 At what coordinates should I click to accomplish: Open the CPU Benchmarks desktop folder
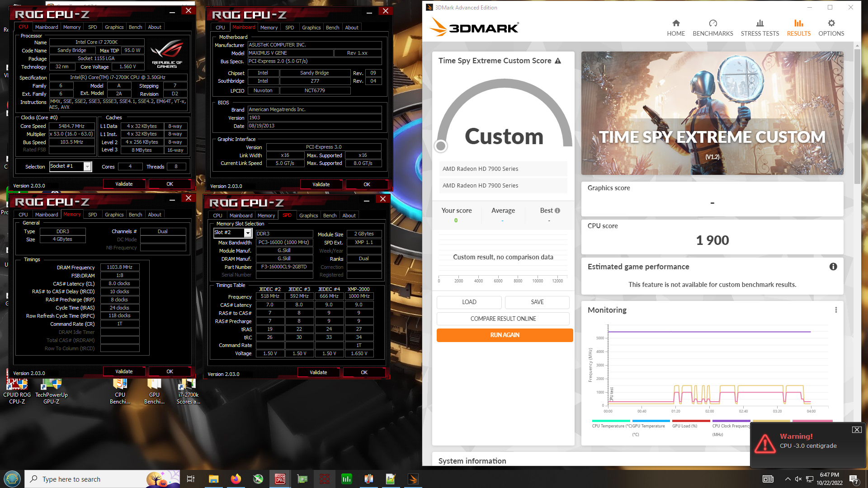coord(120,391)
